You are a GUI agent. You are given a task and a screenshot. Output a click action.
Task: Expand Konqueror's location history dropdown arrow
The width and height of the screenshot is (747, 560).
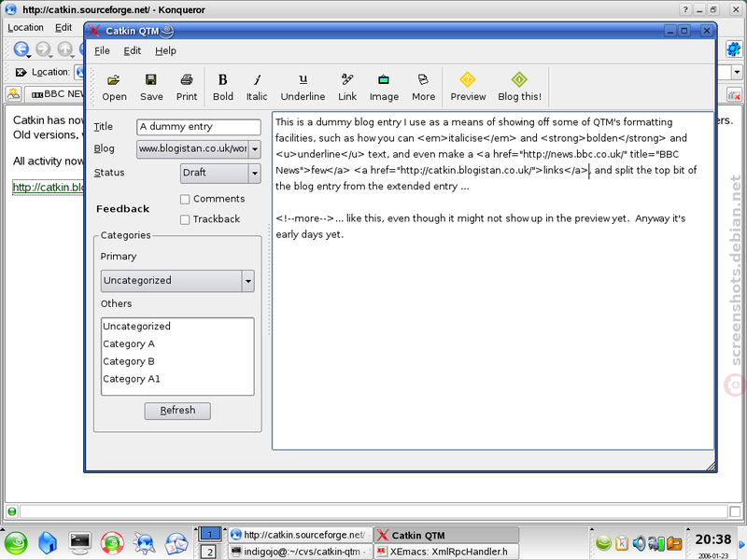point(737,73)
